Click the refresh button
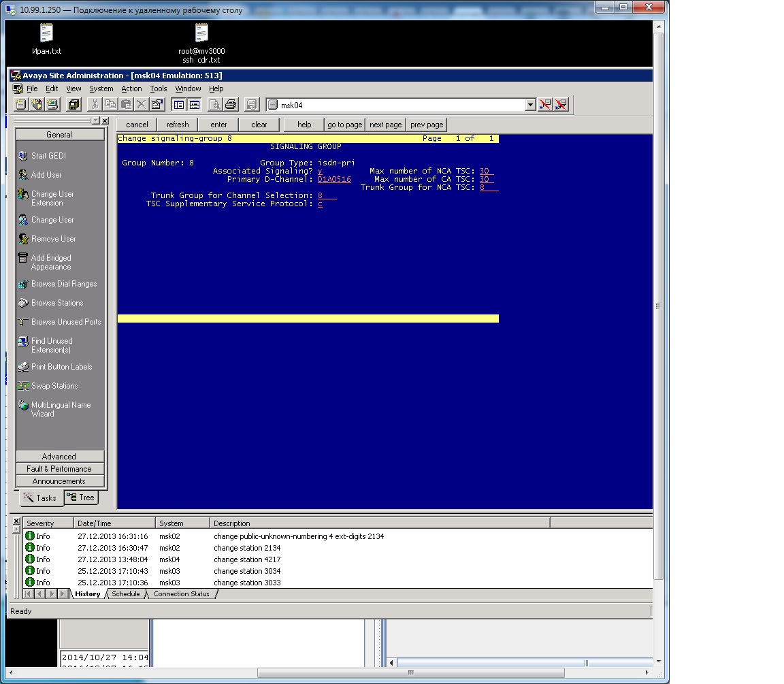 pyautogui.click(x=178, y=125)
